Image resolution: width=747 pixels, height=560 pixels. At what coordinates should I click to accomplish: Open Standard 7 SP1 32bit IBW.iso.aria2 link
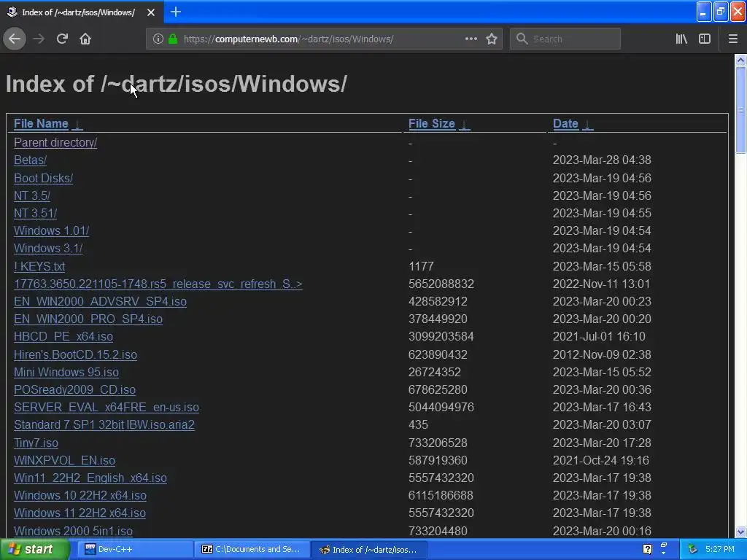tap(104, 424)
